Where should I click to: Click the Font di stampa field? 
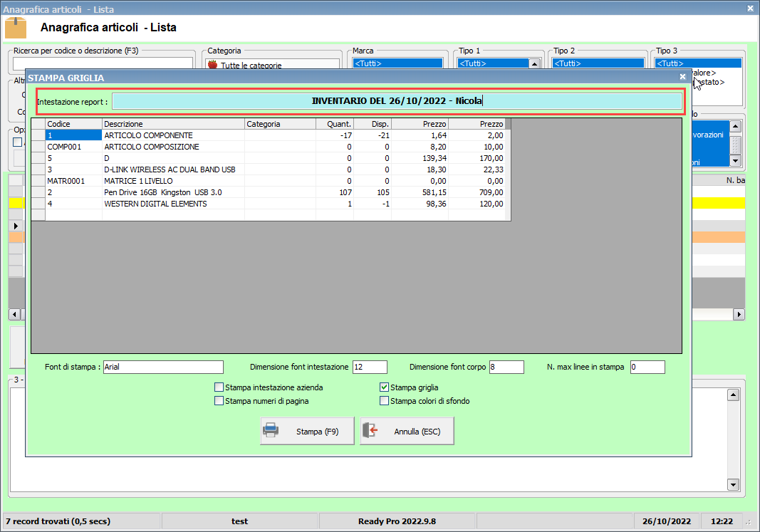(163, 367)
